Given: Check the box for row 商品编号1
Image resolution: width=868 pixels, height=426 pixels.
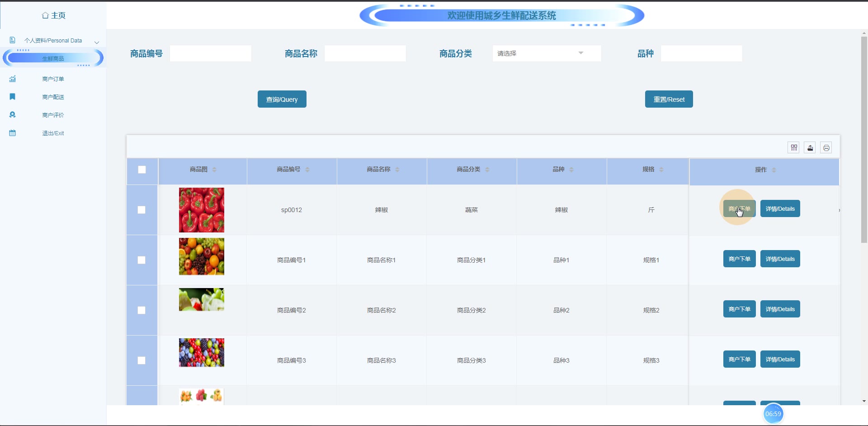Looking at the screenshot, I should (142, 260).
